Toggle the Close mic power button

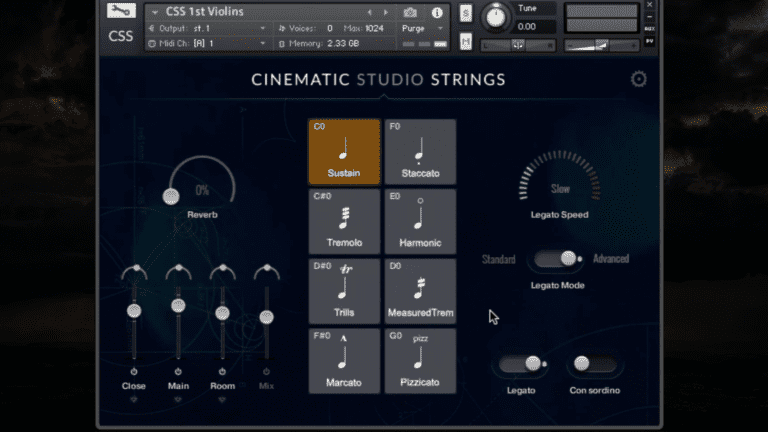pos(134,372)
